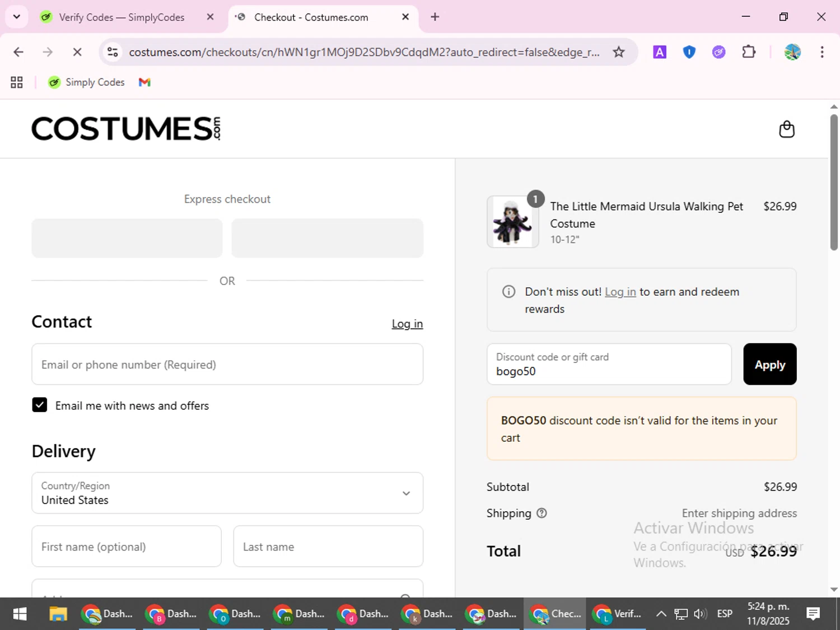Open the purple A extension icon

coord(660,52)
